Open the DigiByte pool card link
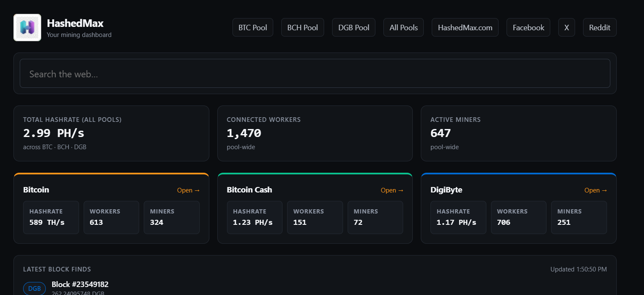The image size is (644, 295). pyautogui.click(x=596, y=190)
